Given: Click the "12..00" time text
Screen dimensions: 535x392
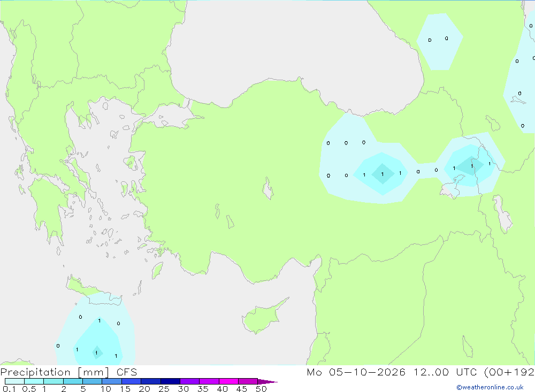Looking at the screenshot, I should [431, 372].
